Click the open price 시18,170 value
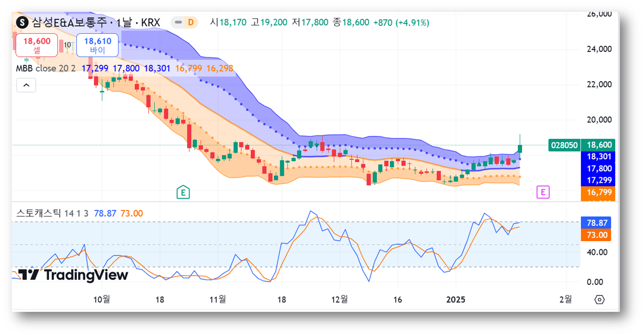Screen dimensions: 644x336 (x=228, y=22)
